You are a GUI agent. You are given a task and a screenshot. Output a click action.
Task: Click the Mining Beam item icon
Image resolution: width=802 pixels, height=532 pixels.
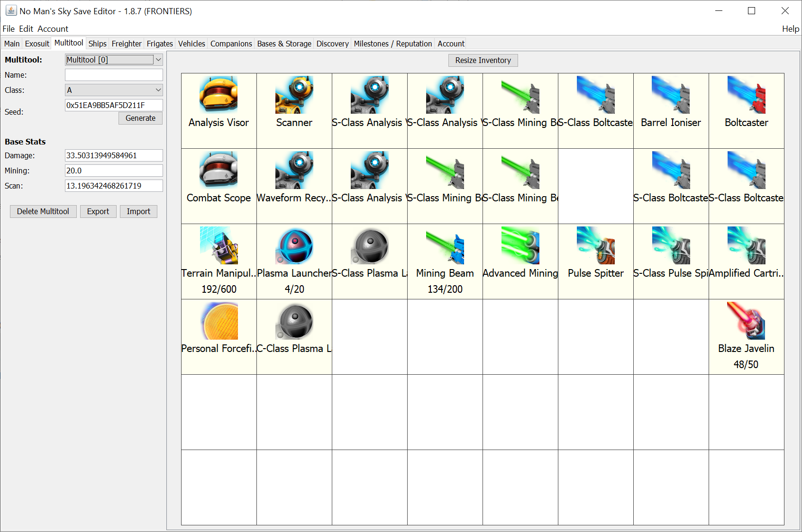tap(445, 245)
